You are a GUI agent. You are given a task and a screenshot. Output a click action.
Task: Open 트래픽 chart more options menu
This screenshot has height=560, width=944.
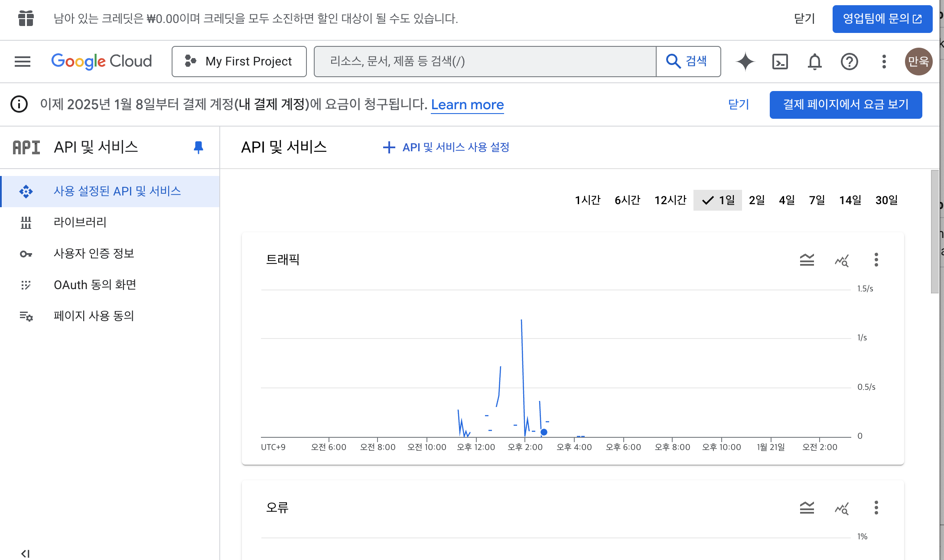point(876,260)
